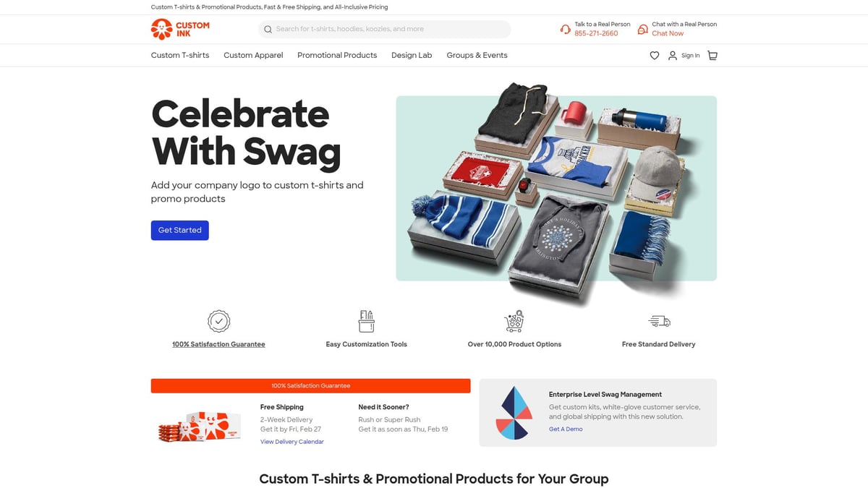
Task: Open the Custom T-shirts menu
Action: (x=180, y=56)
